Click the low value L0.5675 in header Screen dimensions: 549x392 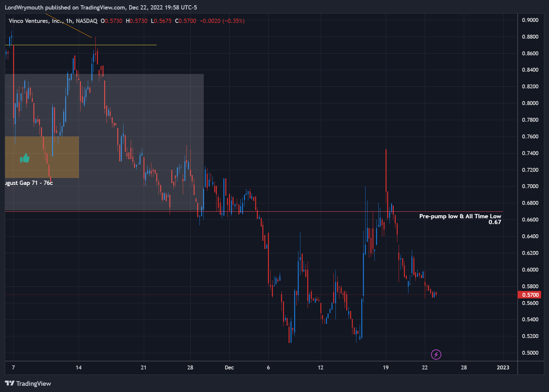click(x=161, y=21)
